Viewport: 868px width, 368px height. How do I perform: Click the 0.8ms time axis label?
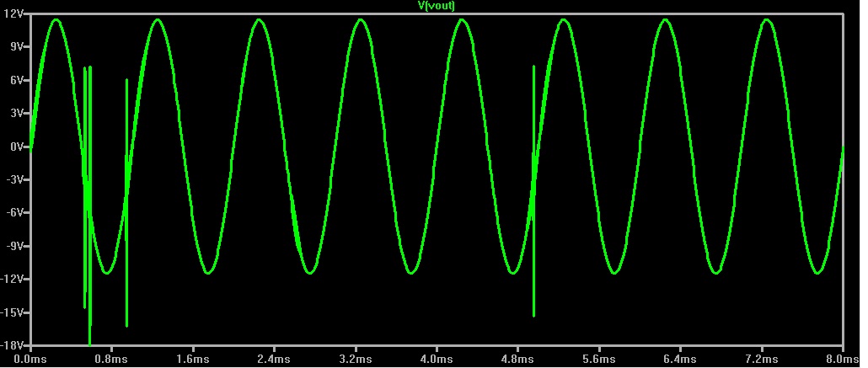pos(112,359)
